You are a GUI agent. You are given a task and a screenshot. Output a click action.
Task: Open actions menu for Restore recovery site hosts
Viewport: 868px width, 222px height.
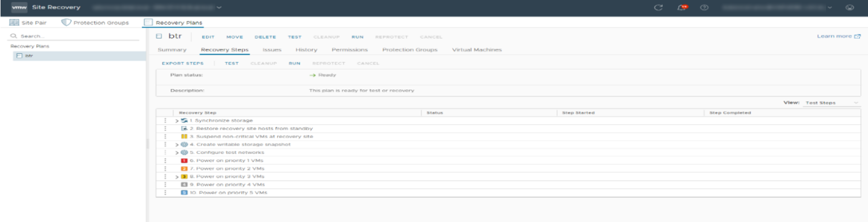(165, 129)
